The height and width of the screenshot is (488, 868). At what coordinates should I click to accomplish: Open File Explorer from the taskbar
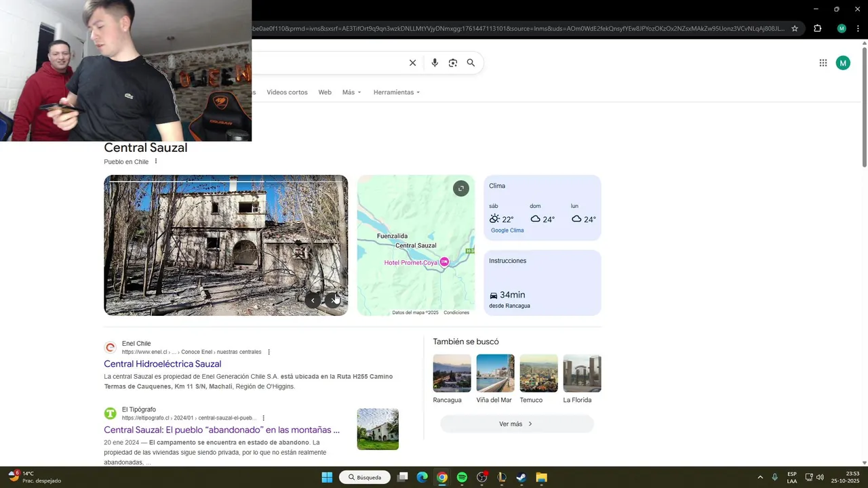point(541,477)
